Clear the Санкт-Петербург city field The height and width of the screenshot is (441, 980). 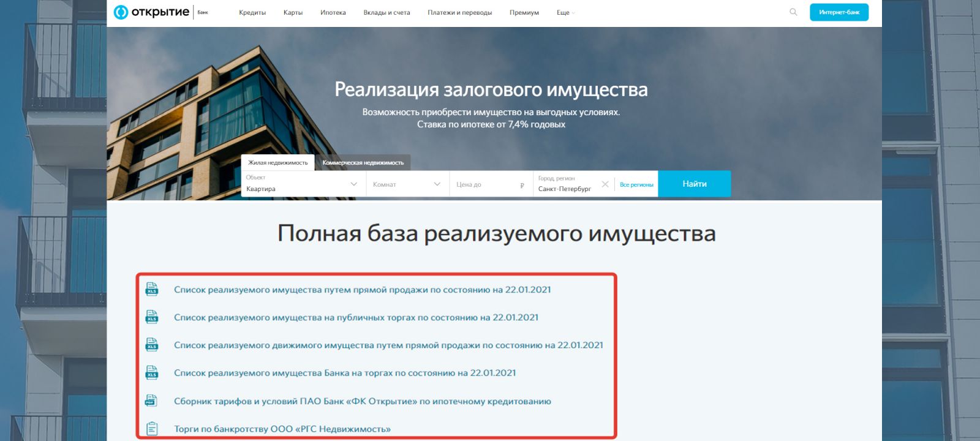pos(605,184)
